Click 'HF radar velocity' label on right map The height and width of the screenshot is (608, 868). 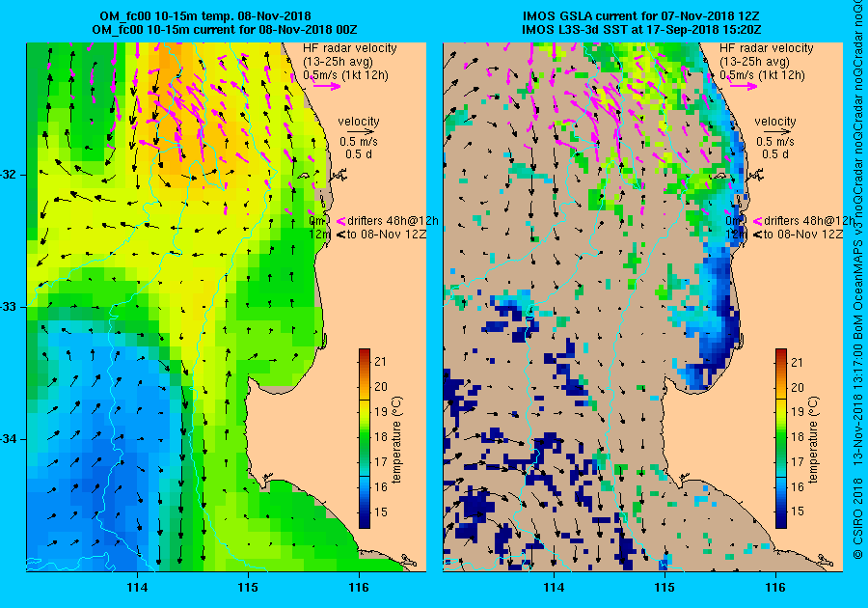pyautogui.click(x=766, y=48)
